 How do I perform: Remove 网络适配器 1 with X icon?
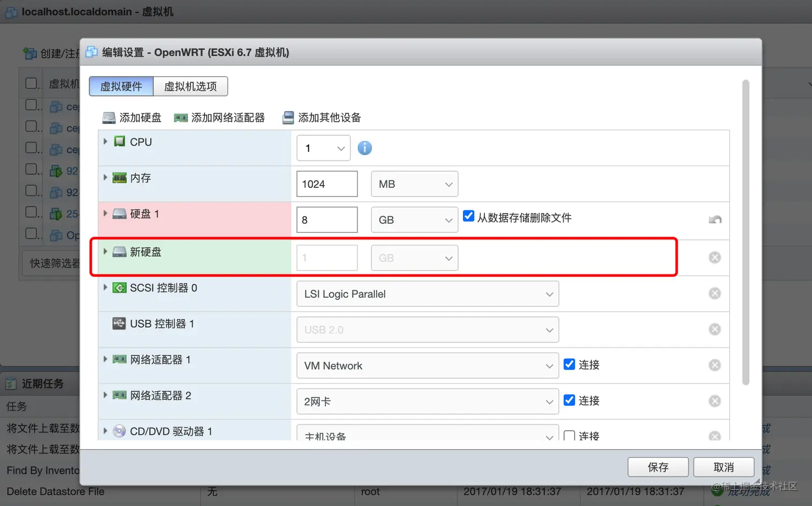point(715,365)
